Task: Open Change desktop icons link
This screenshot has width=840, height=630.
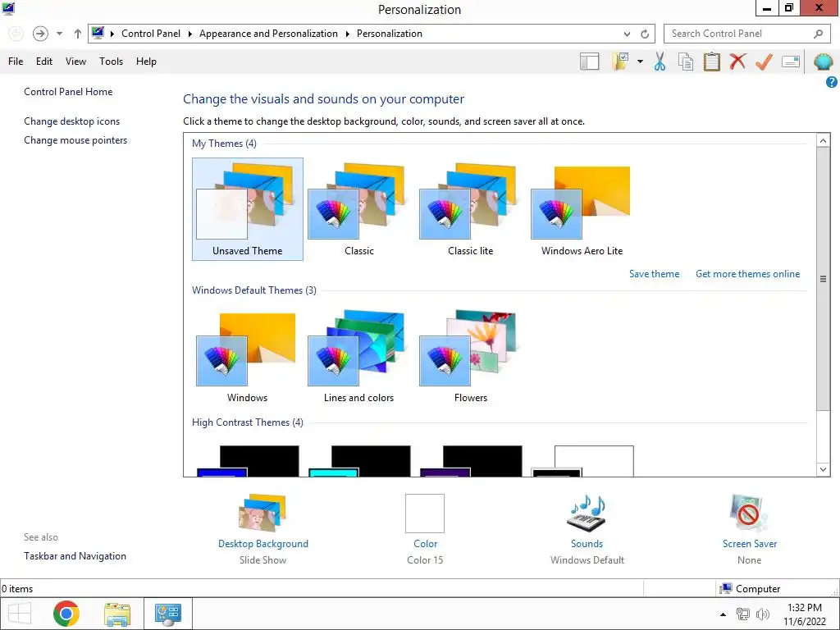Action: (x=72, y=121)
